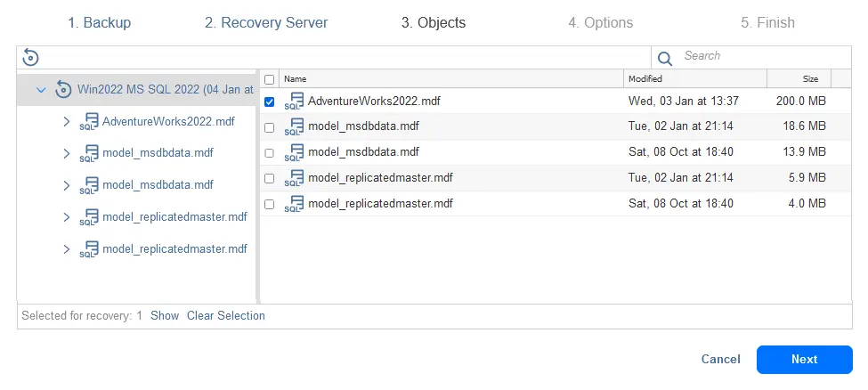Click AdventureWorks2022.mdf SQL icon in the left tree
This screenshot has height=390, width=868.
pyautogui.click(x=88, y=121)
